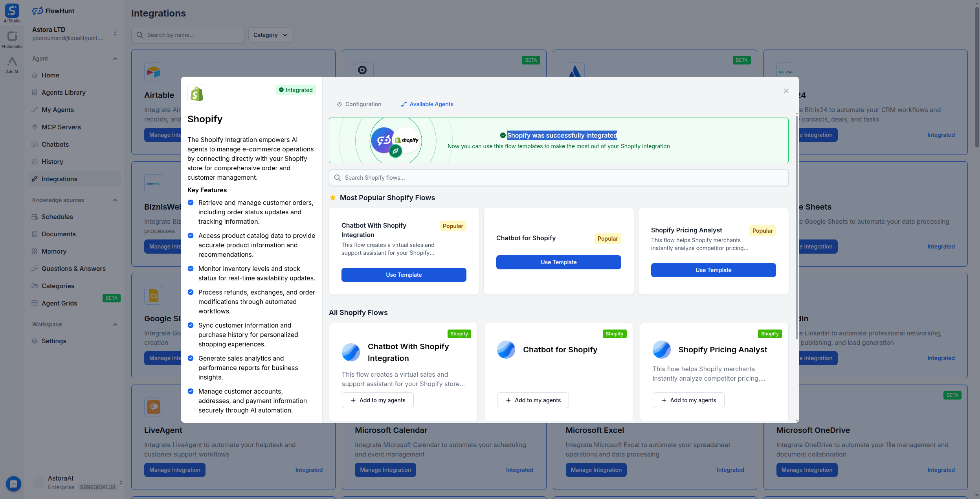
Task: Open Schedules under Knowledge sources
Action: pos(57,217)
